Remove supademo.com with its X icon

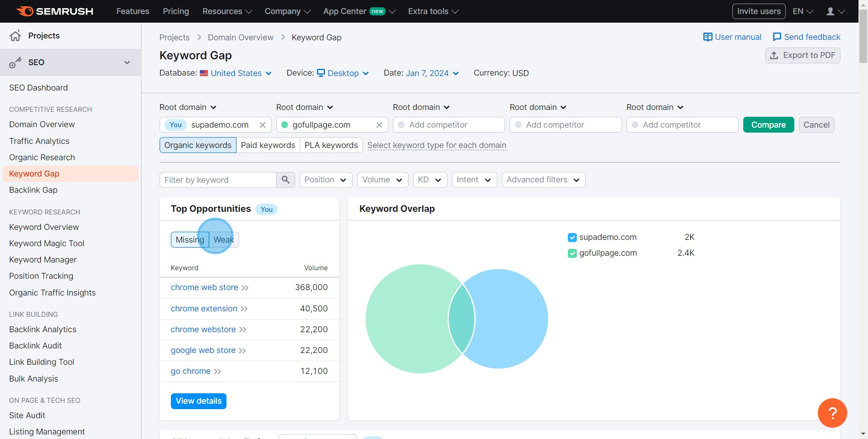click(x=262, y=125)
